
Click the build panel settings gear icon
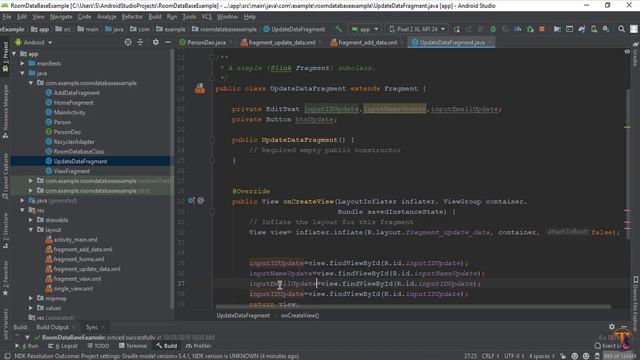tap(611, 327)
